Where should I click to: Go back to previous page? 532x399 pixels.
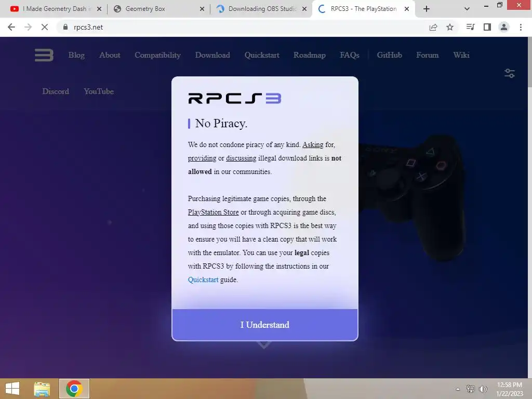(x=11, y=27)
